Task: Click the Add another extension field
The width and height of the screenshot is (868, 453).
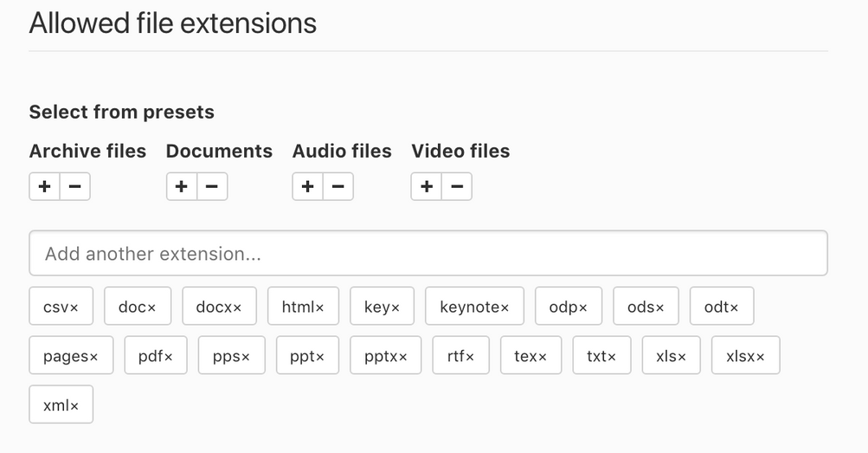Action: [428, 253]
